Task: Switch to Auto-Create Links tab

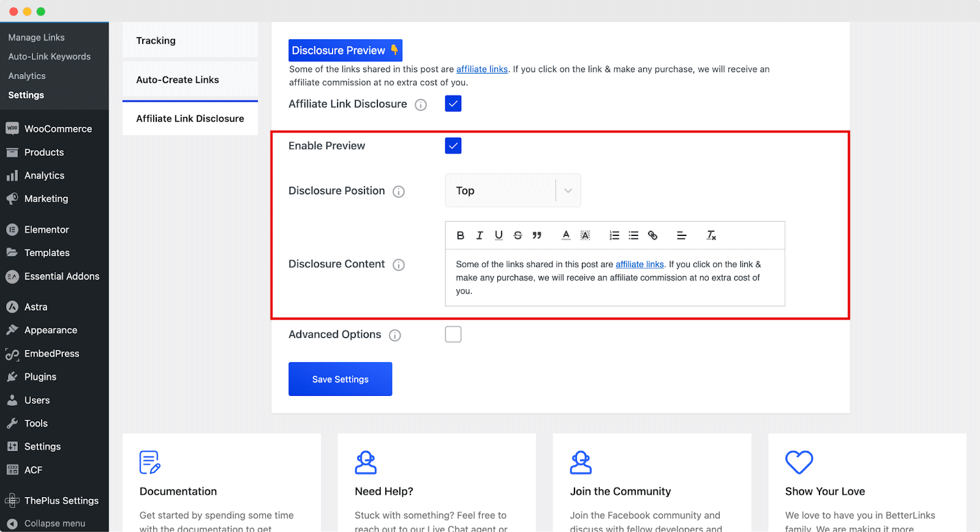Action: (190, 80)
